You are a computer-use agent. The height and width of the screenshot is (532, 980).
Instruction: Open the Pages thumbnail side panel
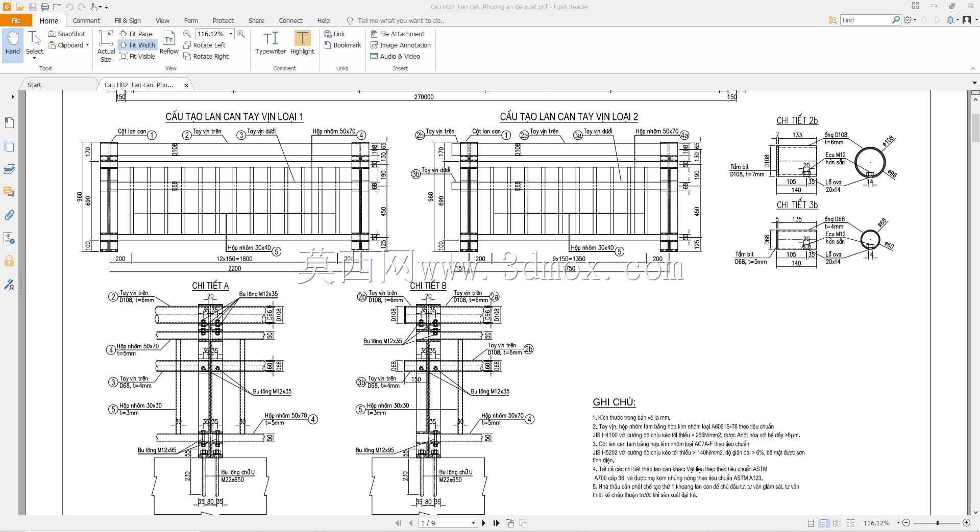9,146
